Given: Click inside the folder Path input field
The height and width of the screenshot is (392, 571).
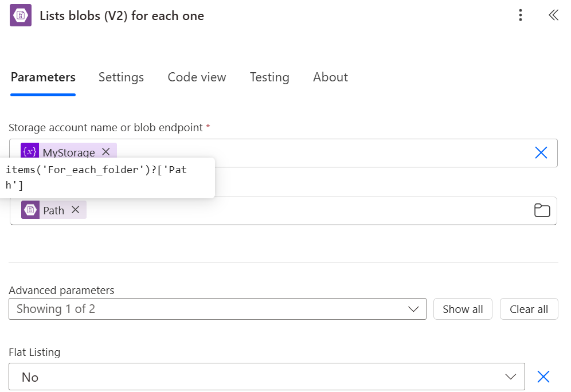Looking at the screenshot, I should 304,210.
